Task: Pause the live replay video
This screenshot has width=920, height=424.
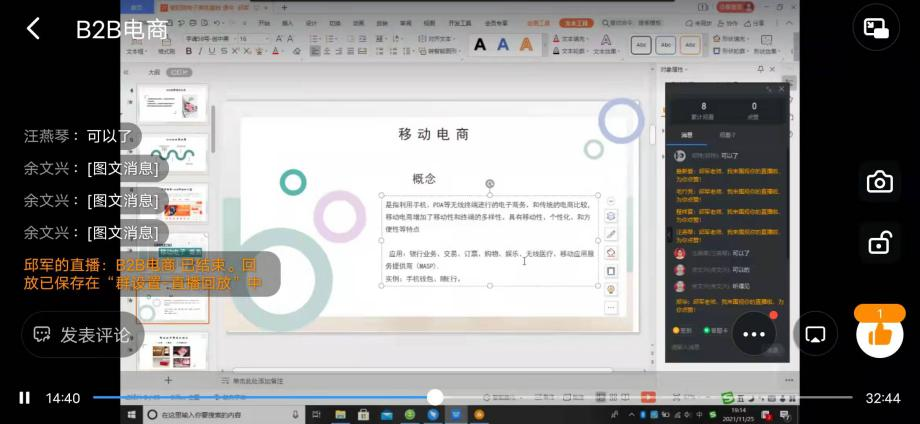Action: point(24,398)
